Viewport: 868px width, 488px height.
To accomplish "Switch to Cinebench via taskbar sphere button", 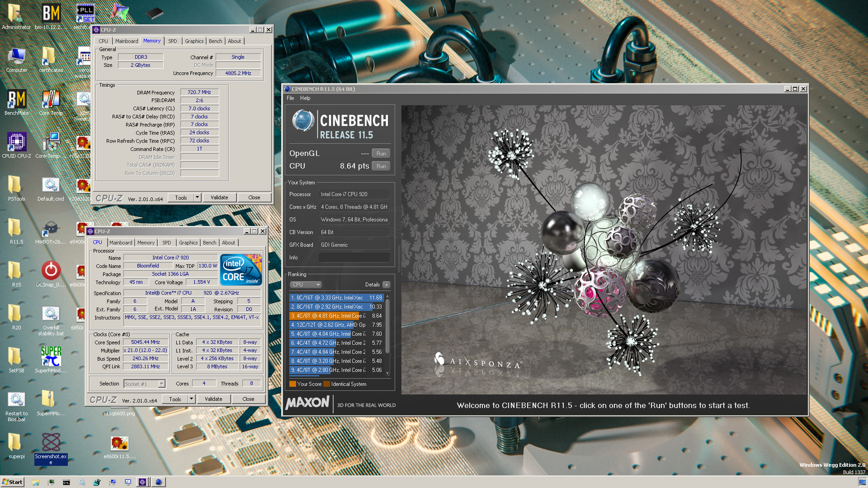I will [x=158, y=482].
